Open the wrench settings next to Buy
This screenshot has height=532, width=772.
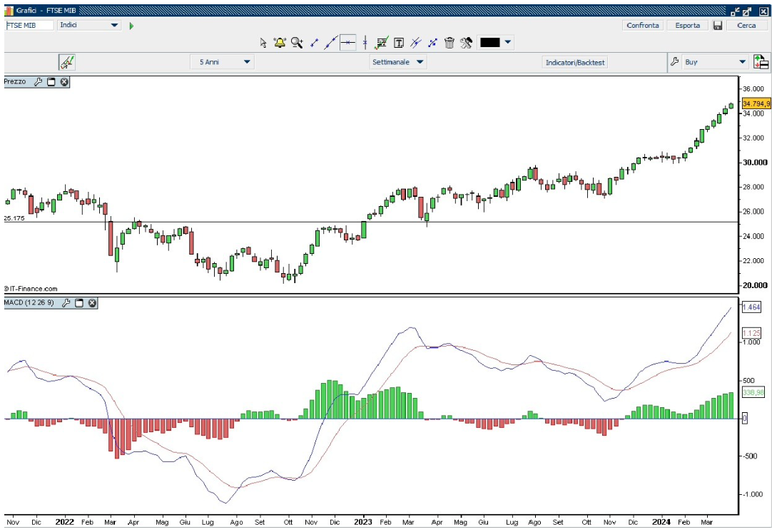tap(675, 62)
